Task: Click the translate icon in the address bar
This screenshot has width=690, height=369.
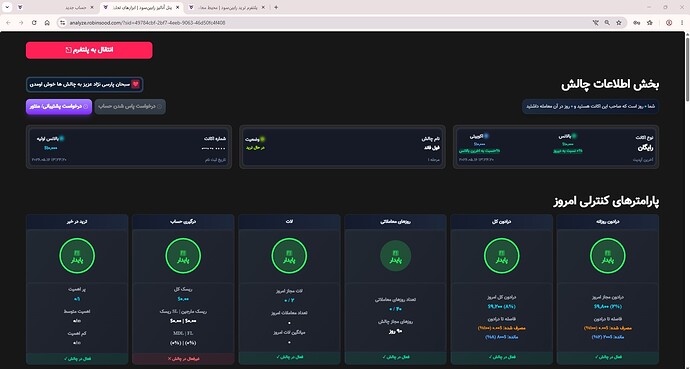Action: pos(596,22)
